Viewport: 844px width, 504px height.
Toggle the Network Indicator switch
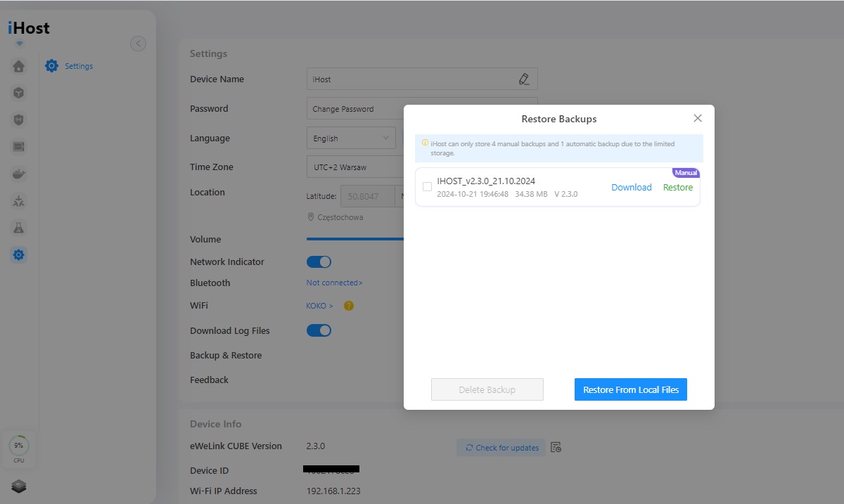319,261
